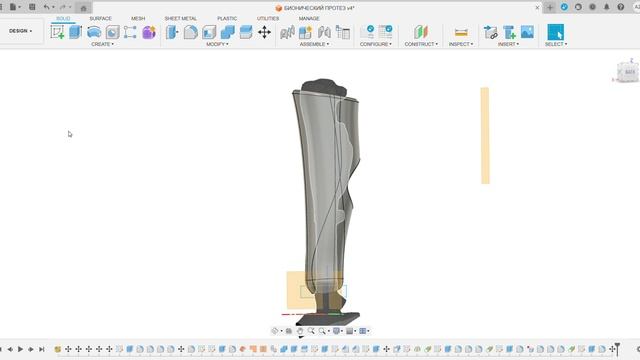This screenshot has width=640, height=360.
Task: Click the blue Extensions icon in title bar
Action: click(x=564, y=7)
